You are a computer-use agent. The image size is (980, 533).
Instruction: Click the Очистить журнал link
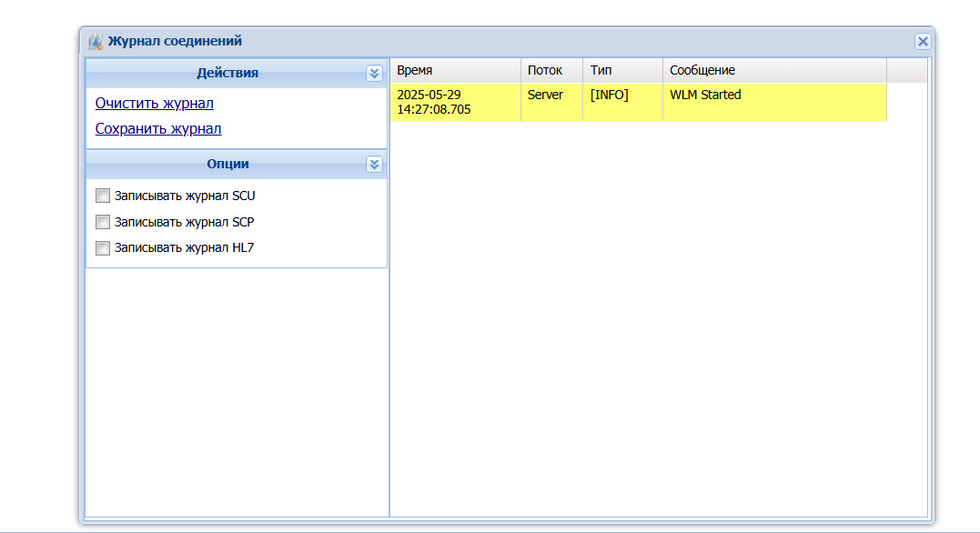(155, 103)
